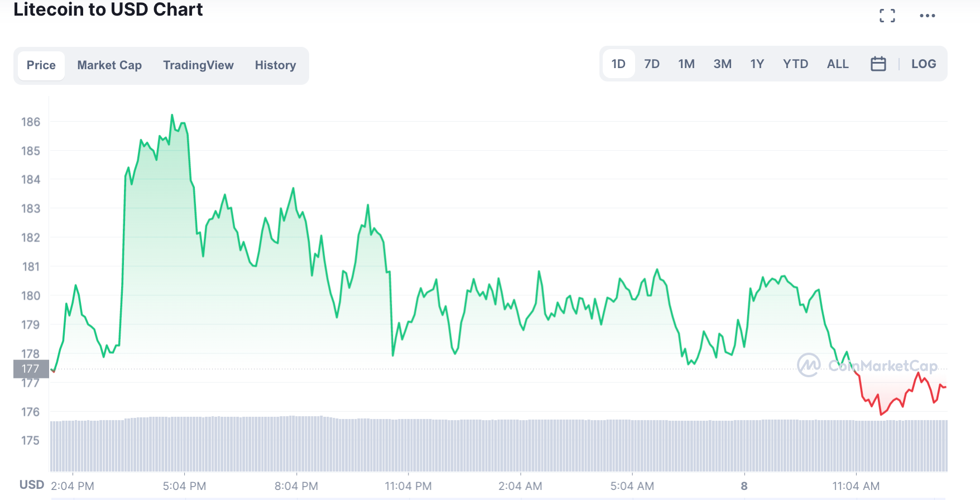Click the USD currency label
The image size is (980, 500).
(32, 484)
